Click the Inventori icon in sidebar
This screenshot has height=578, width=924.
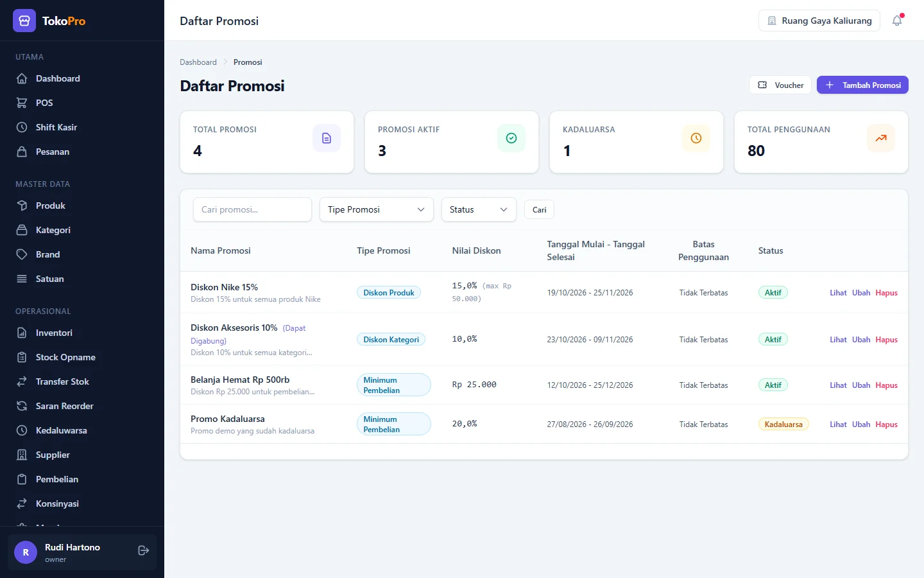click(x=22, y=333)
